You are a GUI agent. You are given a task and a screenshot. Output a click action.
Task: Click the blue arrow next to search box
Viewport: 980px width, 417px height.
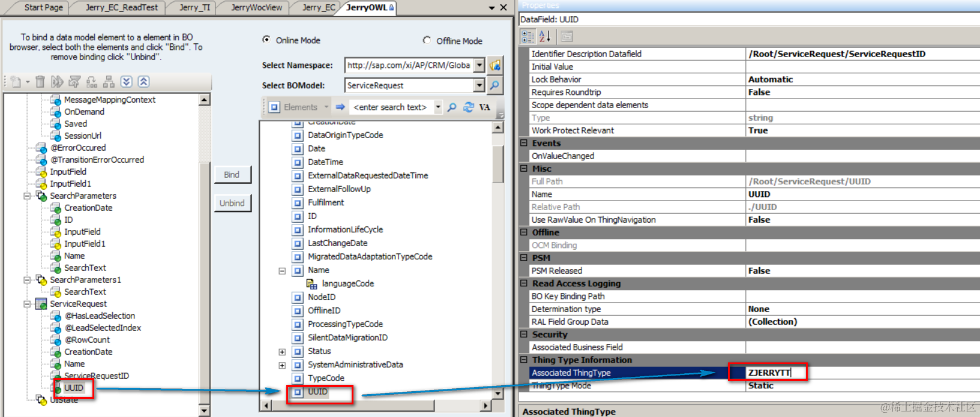(x=340, y=107)
